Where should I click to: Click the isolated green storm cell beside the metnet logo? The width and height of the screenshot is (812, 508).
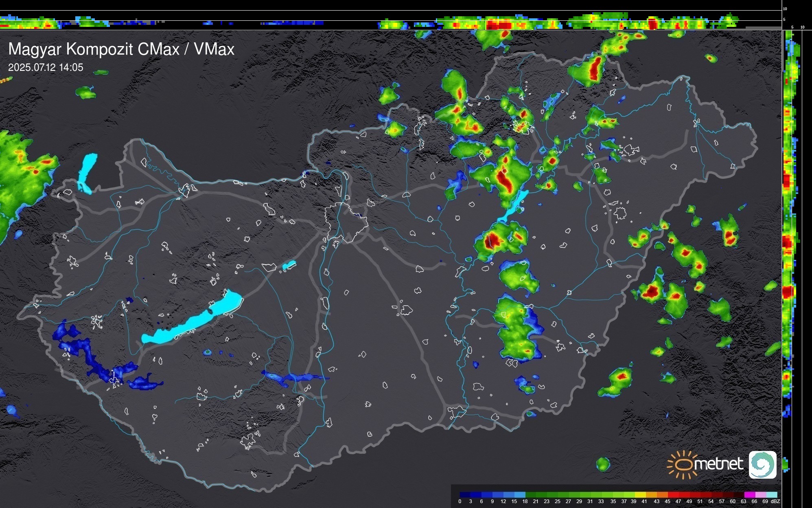603,464
